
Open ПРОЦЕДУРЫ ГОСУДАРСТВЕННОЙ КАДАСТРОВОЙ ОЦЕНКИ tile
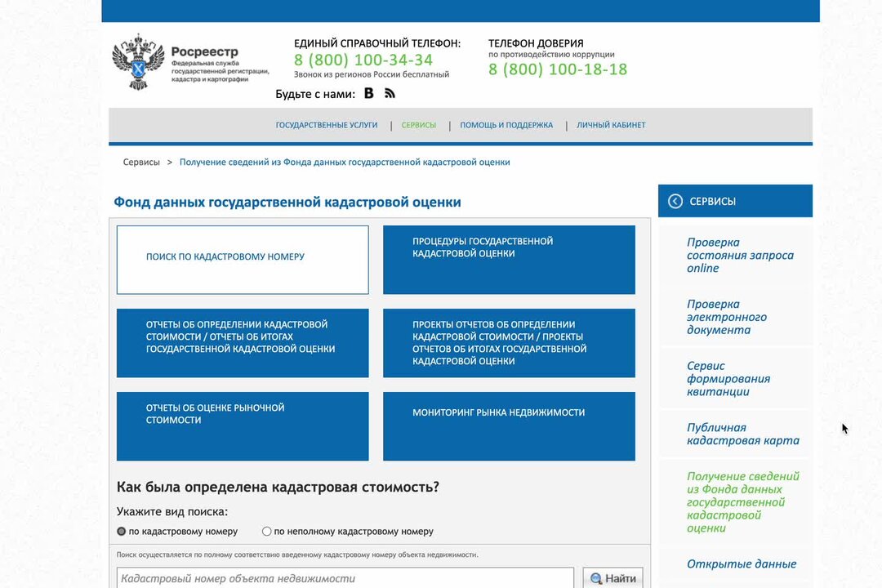(509, 258)
